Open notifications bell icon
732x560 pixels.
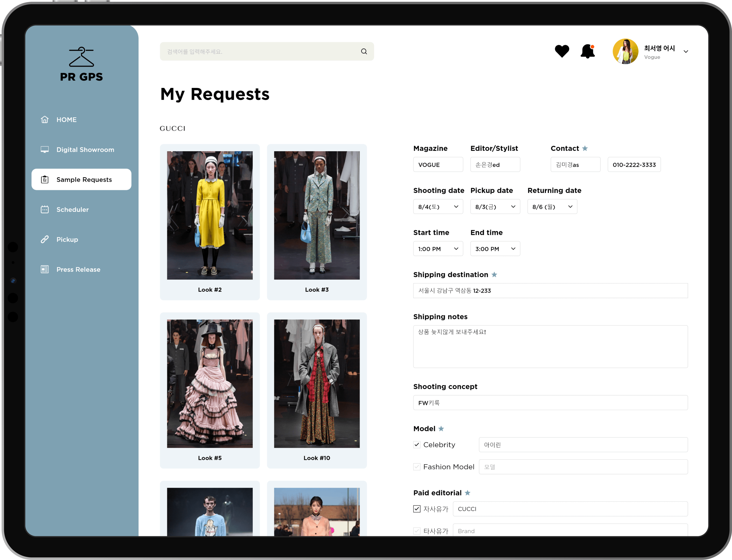tap(588, 51)
